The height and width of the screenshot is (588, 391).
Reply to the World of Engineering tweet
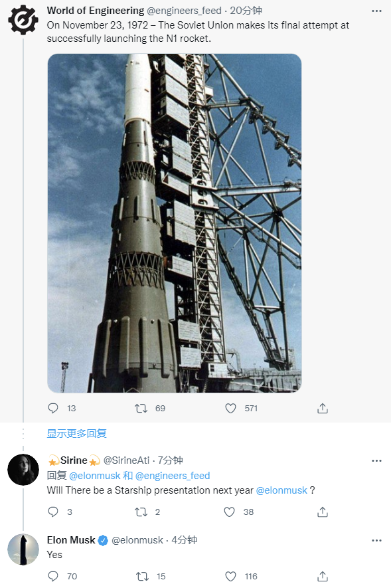click(53, 408)
